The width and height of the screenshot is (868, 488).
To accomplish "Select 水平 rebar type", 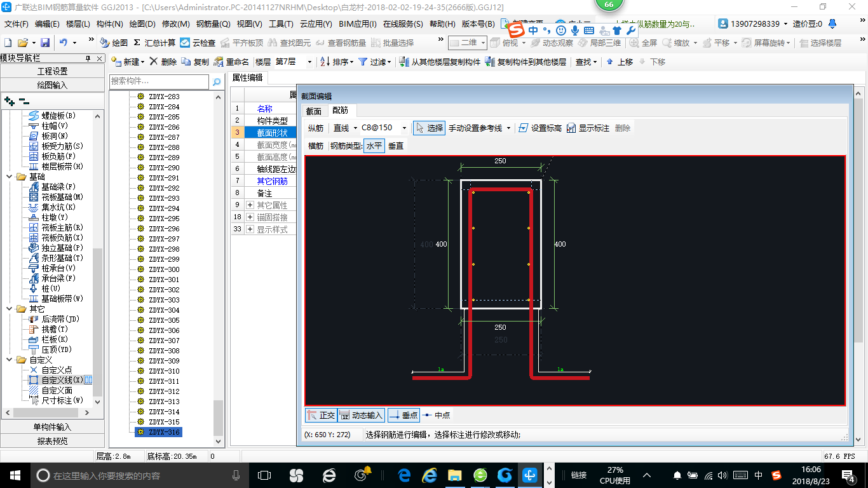I will click(374, 146).
